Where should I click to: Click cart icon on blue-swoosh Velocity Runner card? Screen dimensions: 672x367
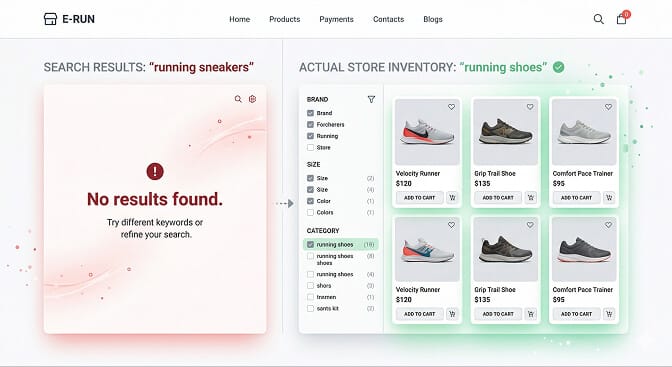pos(452,314)
